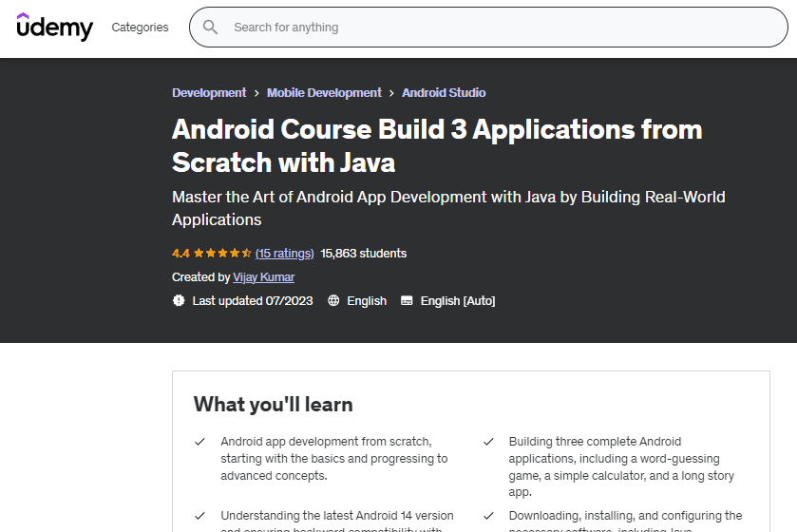The height and width of the screenshot is (532, 797).
Task: Click checkmark beside Building three complete apps
Action: [488, 442]
